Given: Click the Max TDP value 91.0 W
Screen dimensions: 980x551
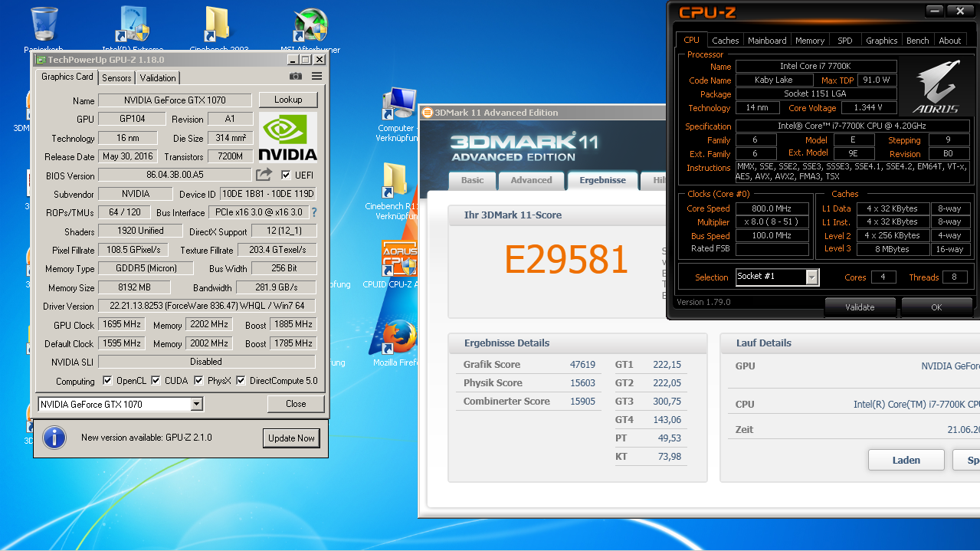Looking at the screenshot, I should [876, 80].
